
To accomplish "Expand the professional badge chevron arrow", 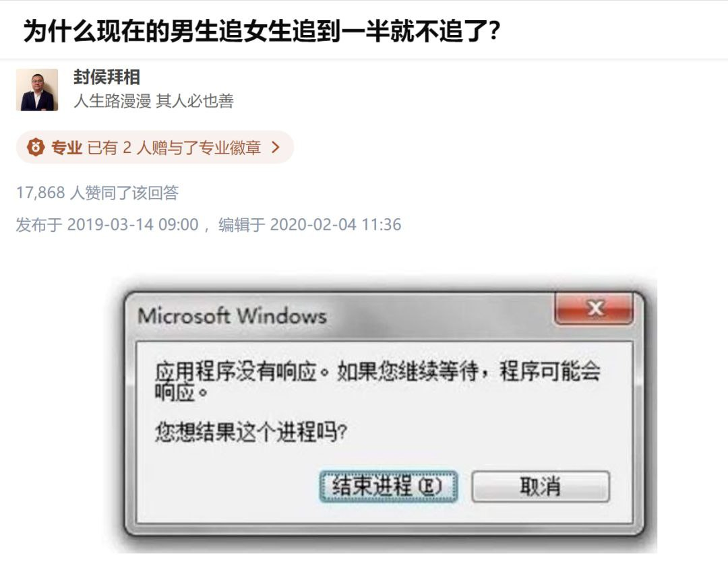I will click(276, 147).
